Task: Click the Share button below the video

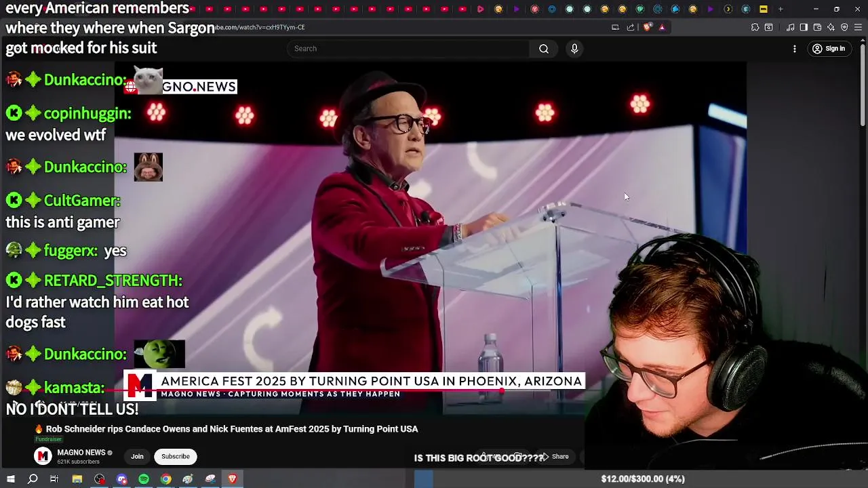Action: tap(555, 456)
